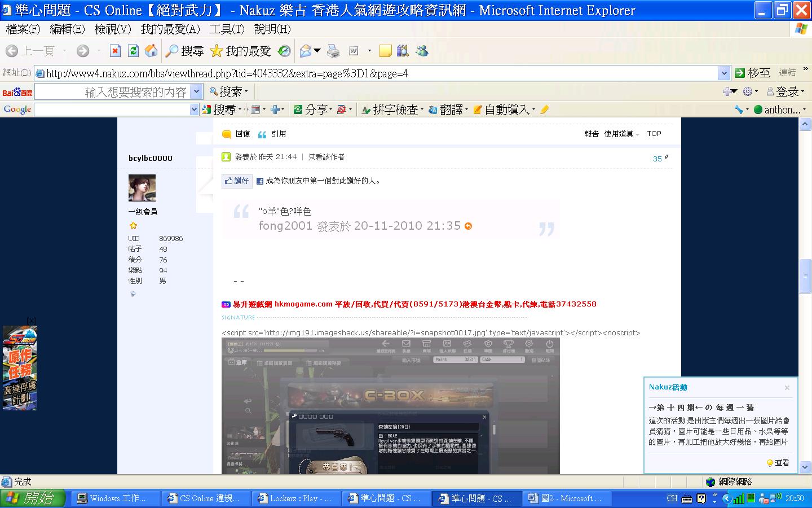Open the Google toolbar wrench settings
The height and width of the screenshot is (508, 812).
[739, 110]
